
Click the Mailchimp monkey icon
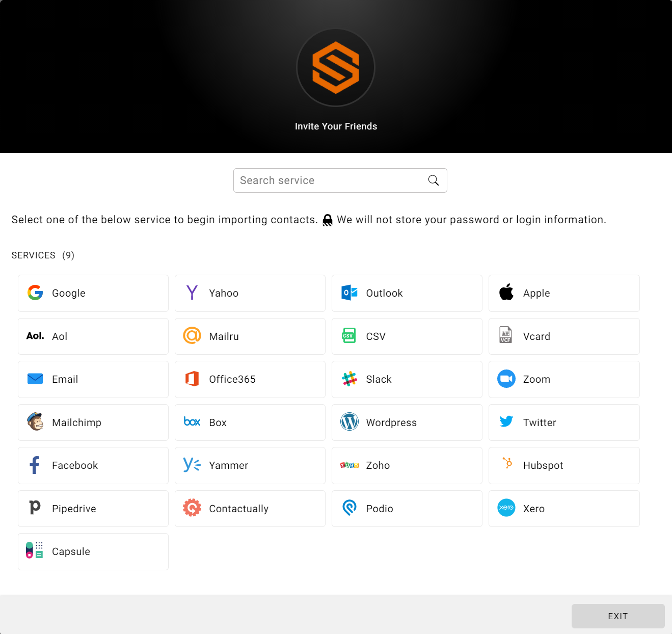click(35, 421)
